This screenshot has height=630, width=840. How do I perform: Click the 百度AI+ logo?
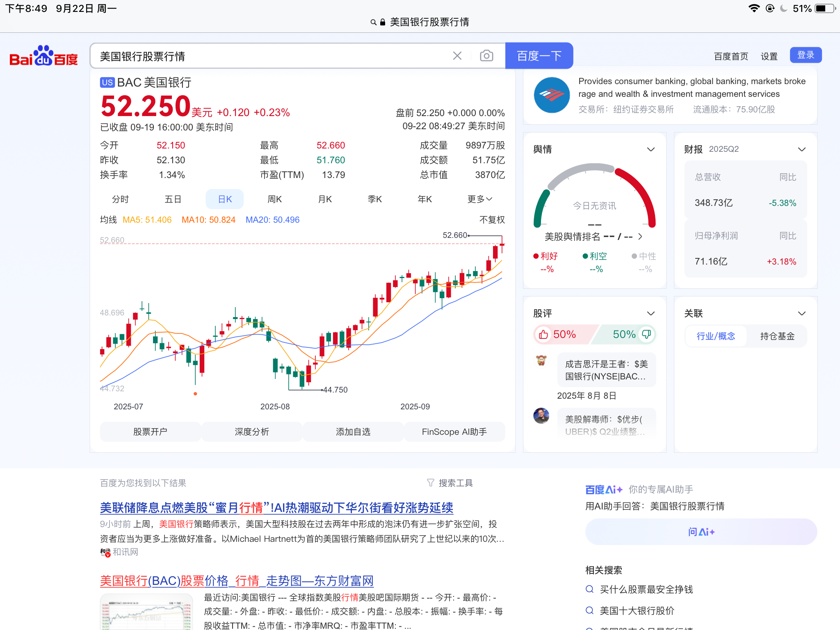[x=604, y=489]
